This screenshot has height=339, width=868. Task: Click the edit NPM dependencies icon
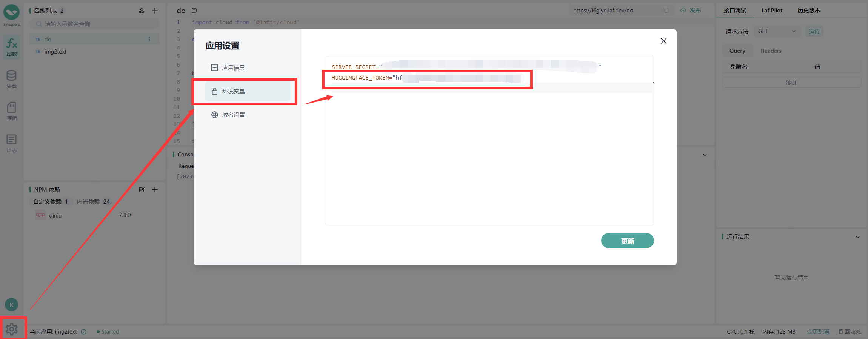click(x=142, y=190)
